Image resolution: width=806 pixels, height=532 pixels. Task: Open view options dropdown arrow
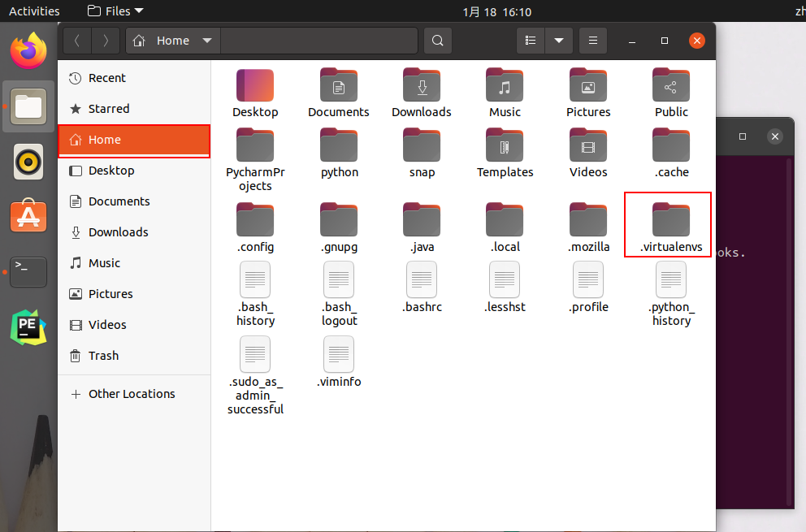[x=559, y=41]
